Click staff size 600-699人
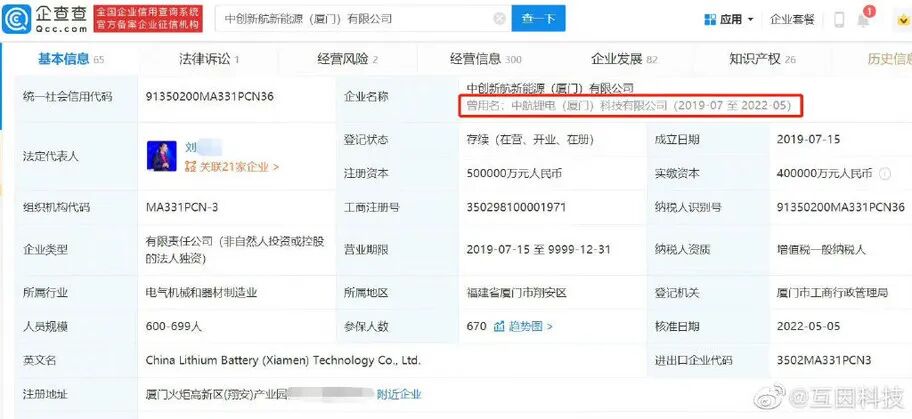This screenshot has height=419, width=912. point(174,326)
